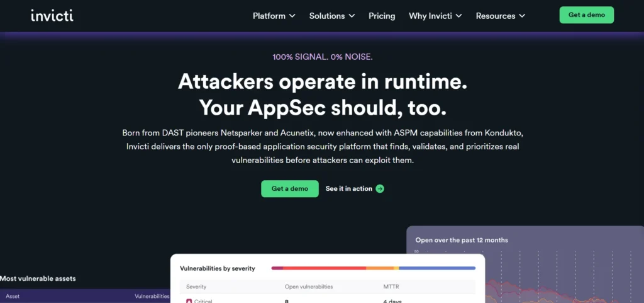Follow the See it in action link
The width and height of the screenshot is (644, 303).
pyautogui.click(x=355, y=189)
